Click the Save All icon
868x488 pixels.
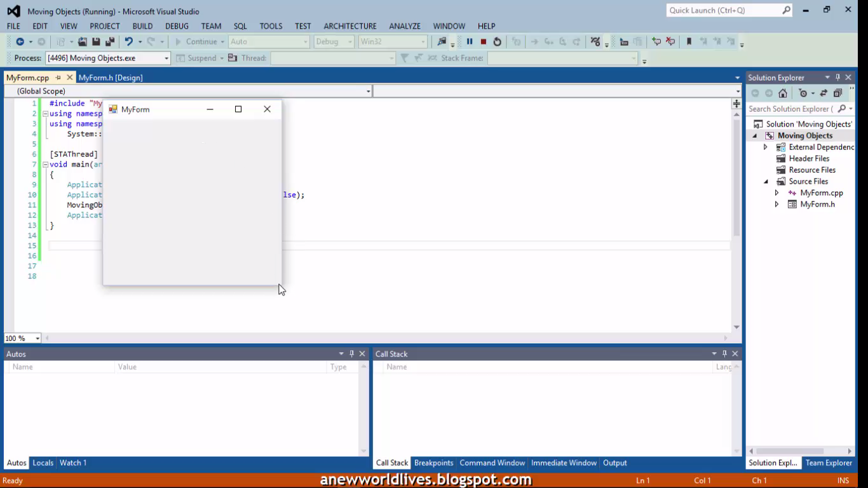pyautogui.click(x=111, y=42)
